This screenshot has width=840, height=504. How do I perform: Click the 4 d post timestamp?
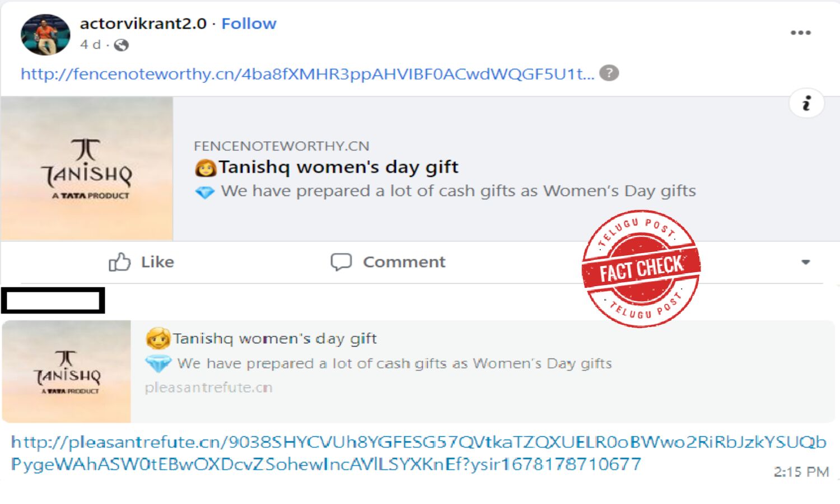[x=90, y=45]
